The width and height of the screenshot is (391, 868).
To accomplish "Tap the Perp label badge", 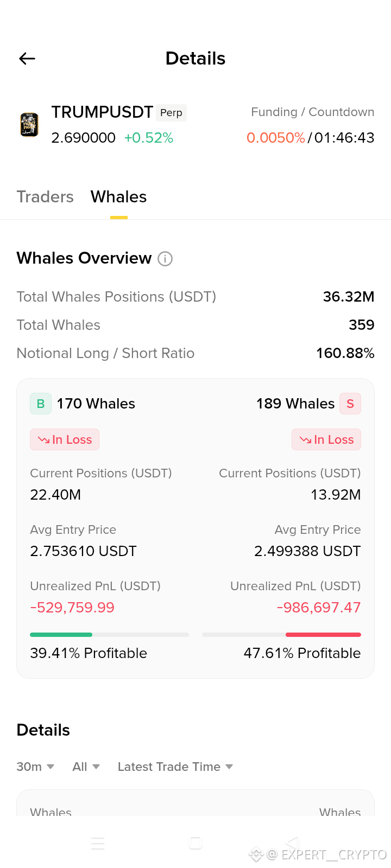I will [172, 113].
